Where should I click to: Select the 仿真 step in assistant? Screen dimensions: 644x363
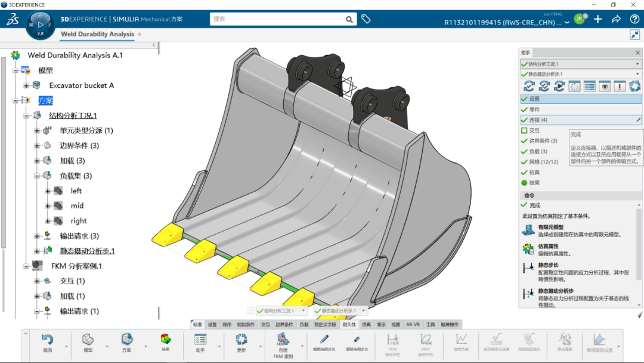tap(534, 173)
